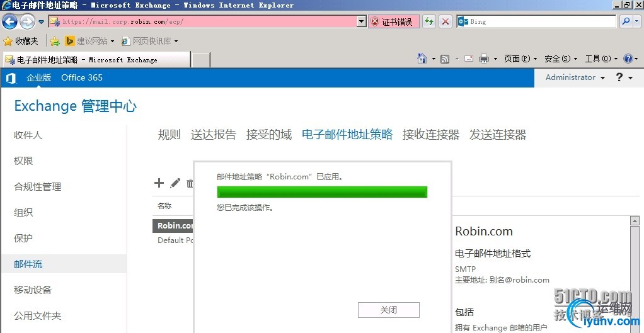Open the Print icon dropdown arrow
Screen dimensions: 644x333
(495, 59)
